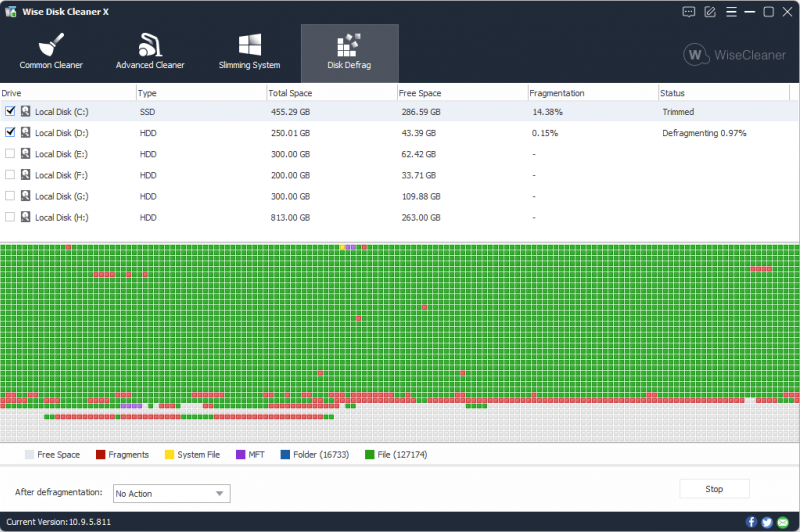
Task: Check the Local Disk (F:) checkbox
Action: 10,175
